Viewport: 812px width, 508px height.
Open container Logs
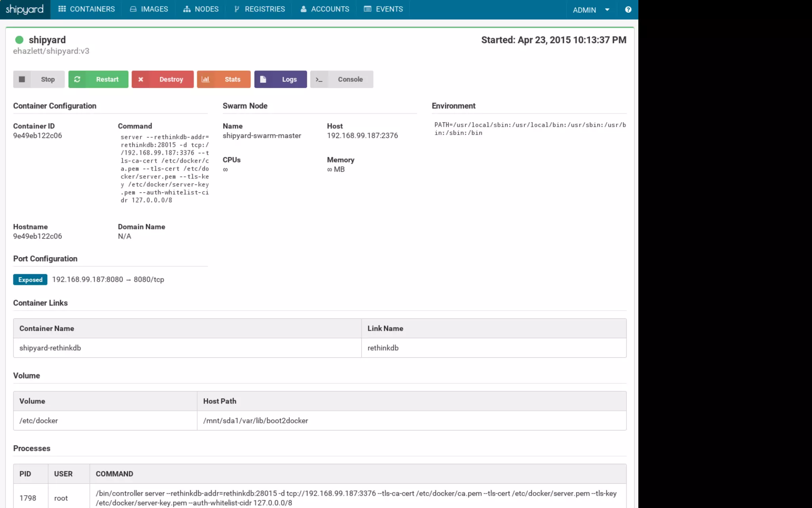pos(281,79)
